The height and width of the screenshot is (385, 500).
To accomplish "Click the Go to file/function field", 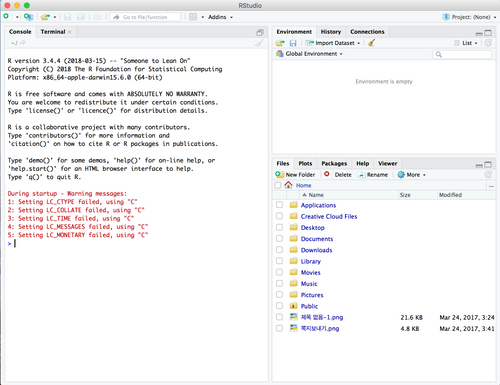I will tap(145, 17).
